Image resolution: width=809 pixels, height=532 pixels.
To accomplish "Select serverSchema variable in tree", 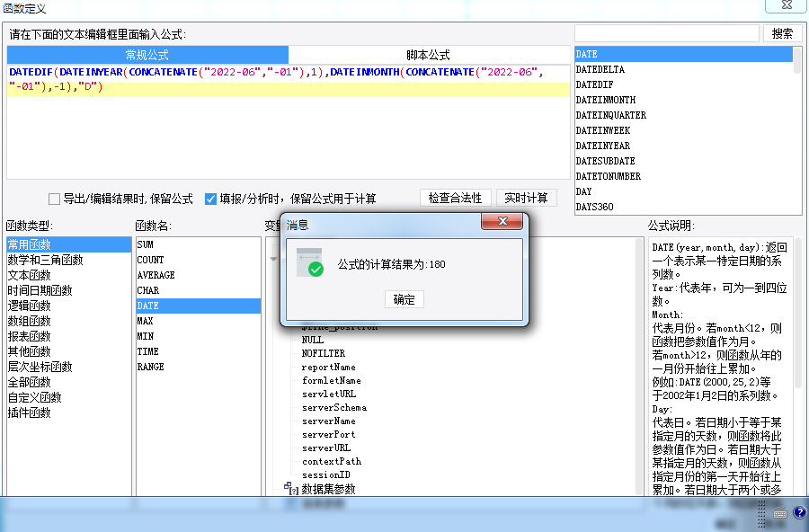I will [x=334, y=407].
